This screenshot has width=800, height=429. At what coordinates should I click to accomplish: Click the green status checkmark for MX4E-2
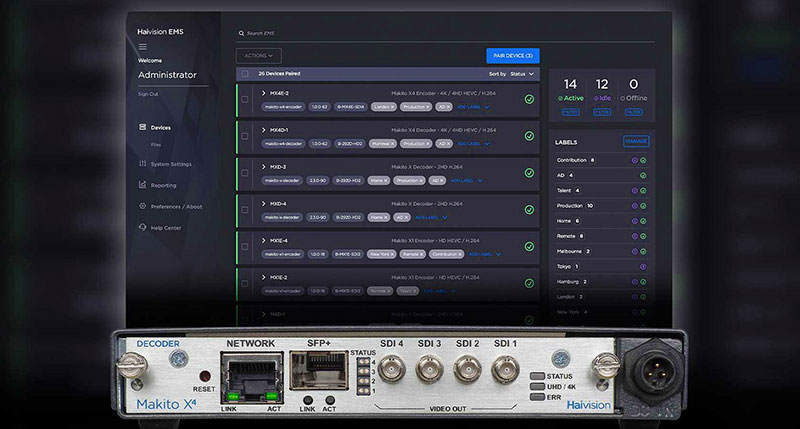[529, 99]
